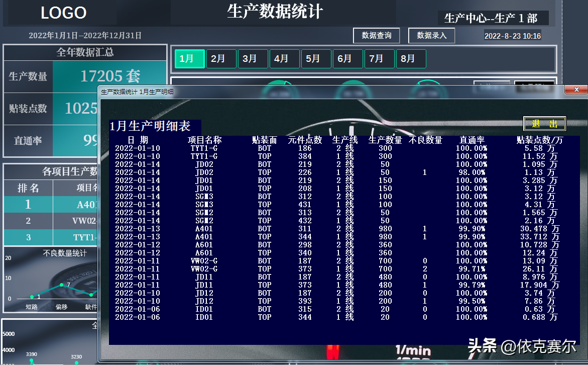Choose the 7月 month tab
This screenshot has width=588, height=365.
tap(380, 59)
